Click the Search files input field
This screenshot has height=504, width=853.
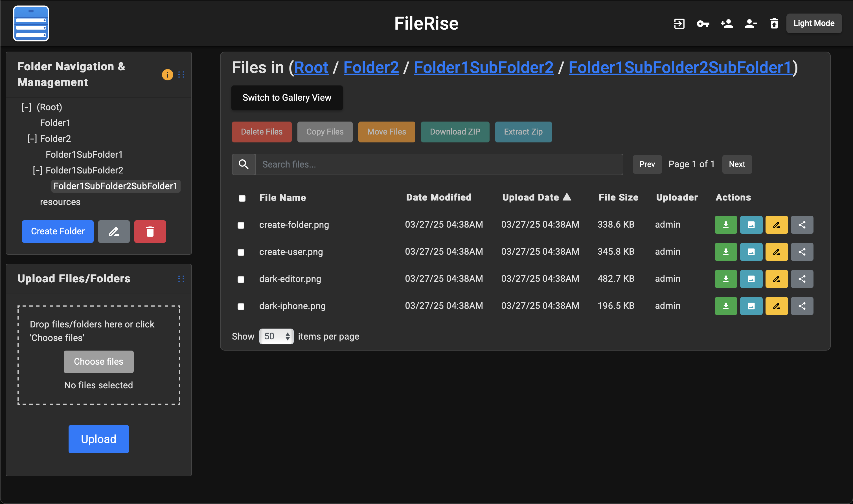click(438, 164)
